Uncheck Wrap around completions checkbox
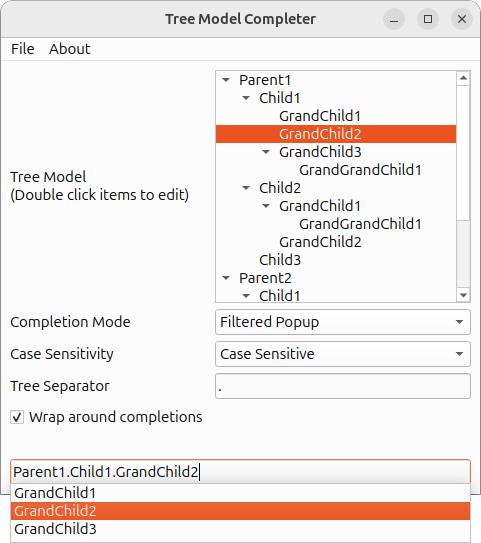The width and height of the screenshot is (481, 543). pyautogui.click(x=17, y=417)
